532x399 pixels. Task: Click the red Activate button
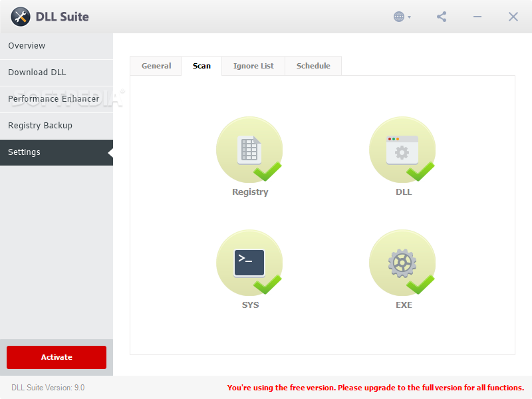[57, 357]
